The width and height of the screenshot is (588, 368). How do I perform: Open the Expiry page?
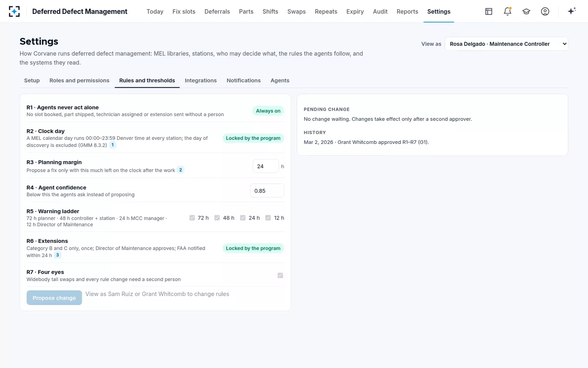pos(355,11)
